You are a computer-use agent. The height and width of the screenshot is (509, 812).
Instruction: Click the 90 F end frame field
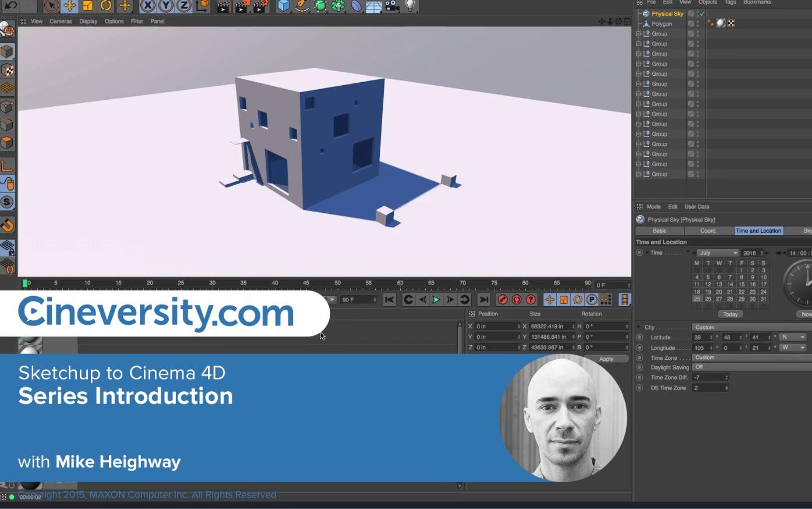pyautogui.click(x=359, y=300)
